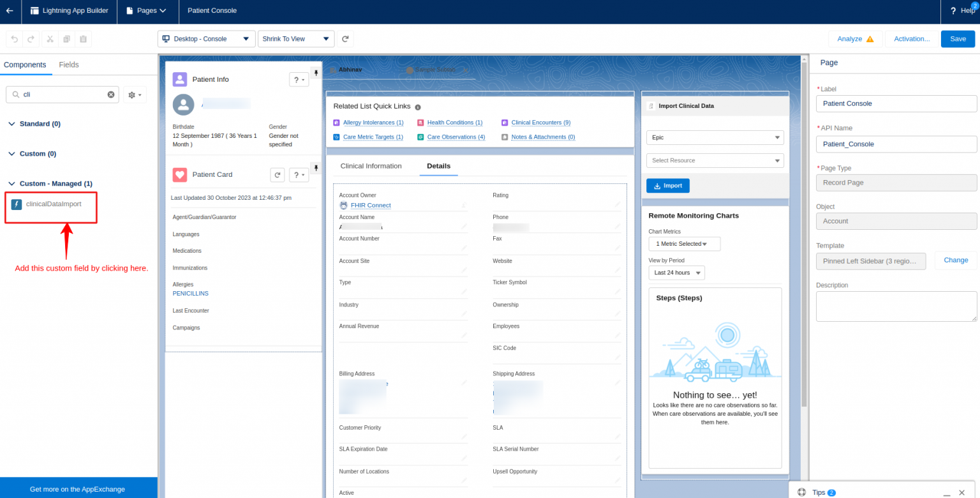Click the Import button
980x498 pixels.
pos(668,186)
